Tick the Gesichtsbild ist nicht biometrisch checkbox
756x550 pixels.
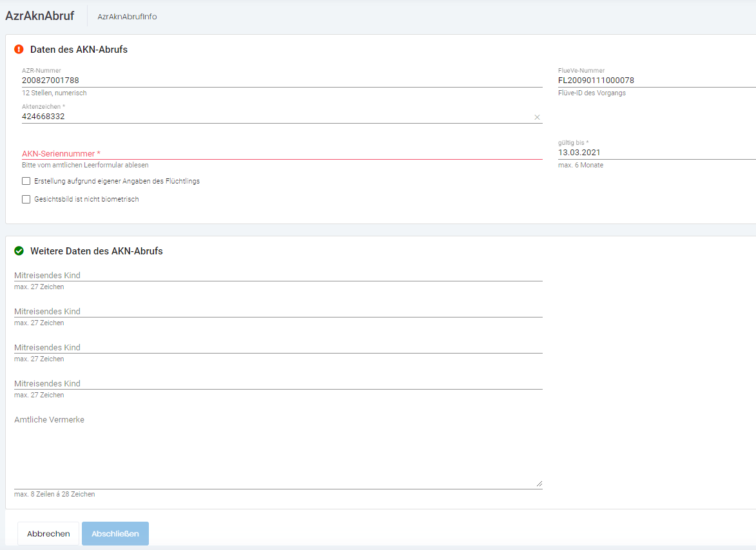tap(26, 199)
